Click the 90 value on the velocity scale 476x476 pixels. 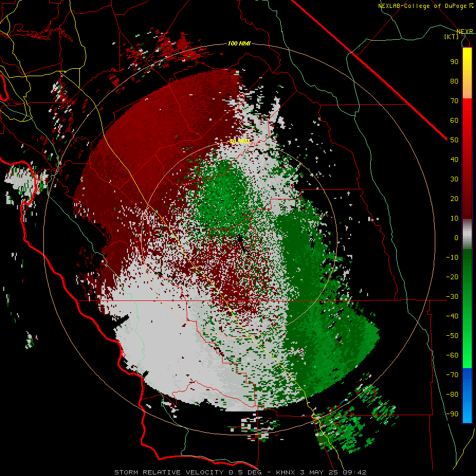tap(454, 62)
